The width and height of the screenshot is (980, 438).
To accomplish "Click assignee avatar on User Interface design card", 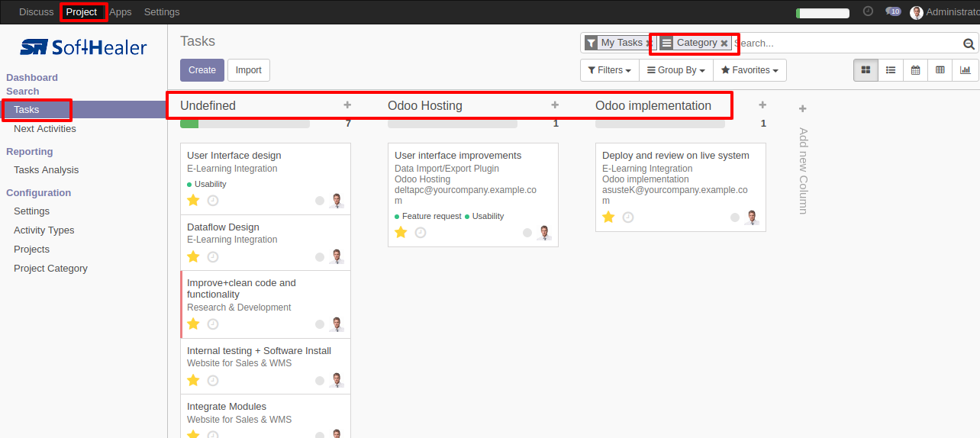I will click(x=337, y=201).
